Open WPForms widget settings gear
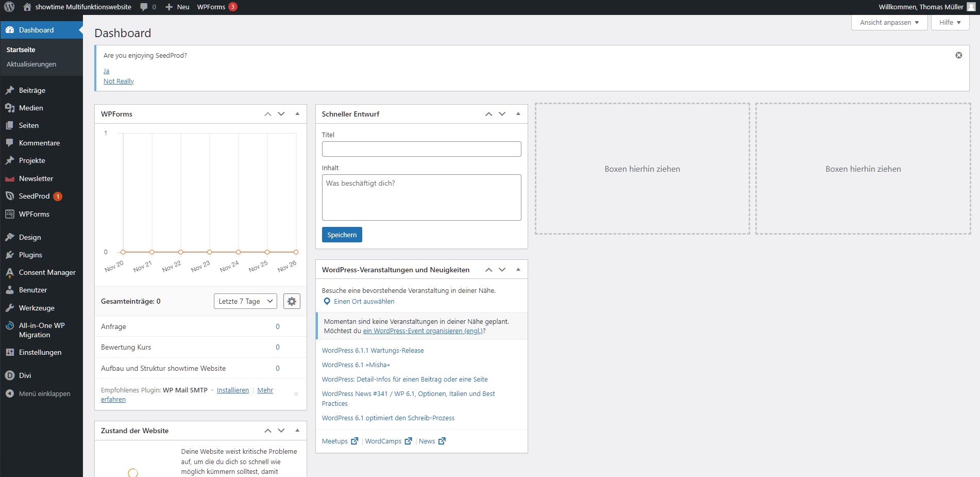This screenshot has height=477, width=980. (292, 302)
